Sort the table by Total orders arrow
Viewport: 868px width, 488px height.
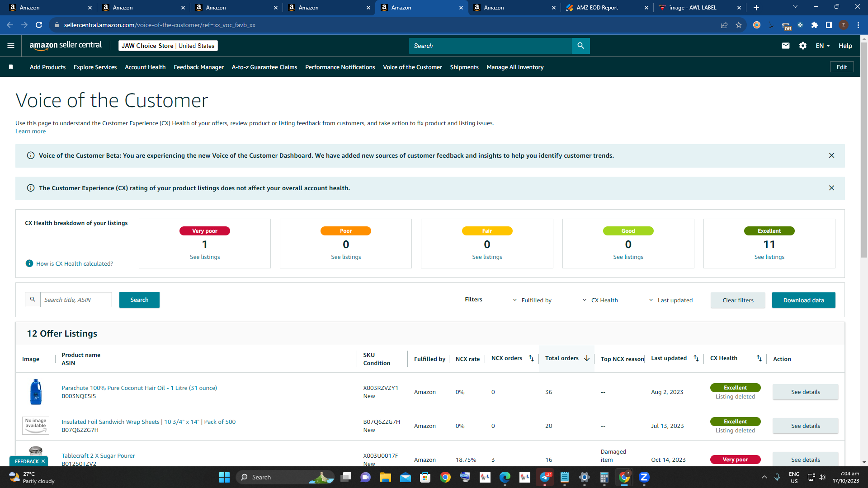click(587, 358)
